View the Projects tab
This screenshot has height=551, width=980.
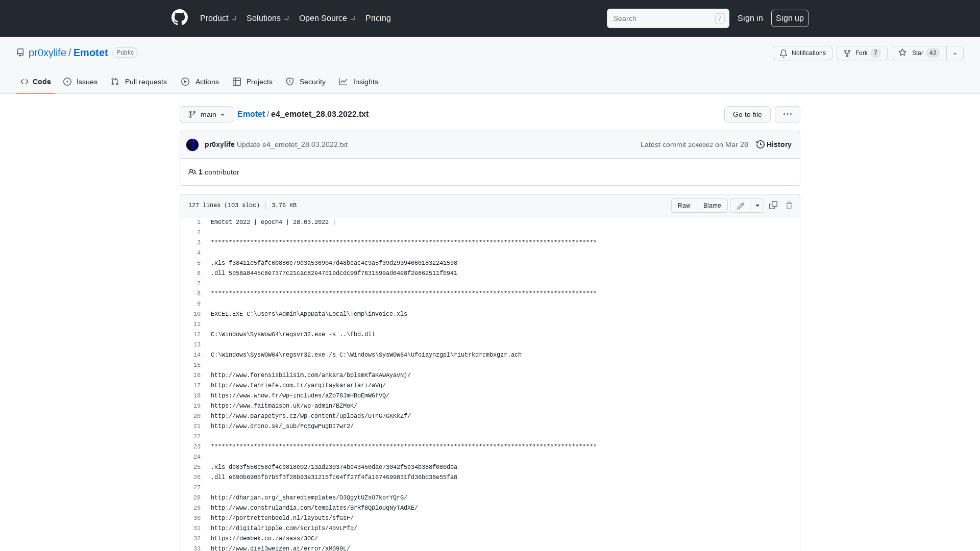click(x=253, y=82)
